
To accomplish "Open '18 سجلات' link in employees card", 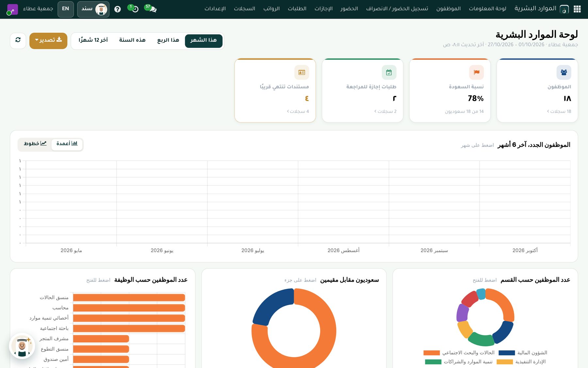I will pos(559,112).
